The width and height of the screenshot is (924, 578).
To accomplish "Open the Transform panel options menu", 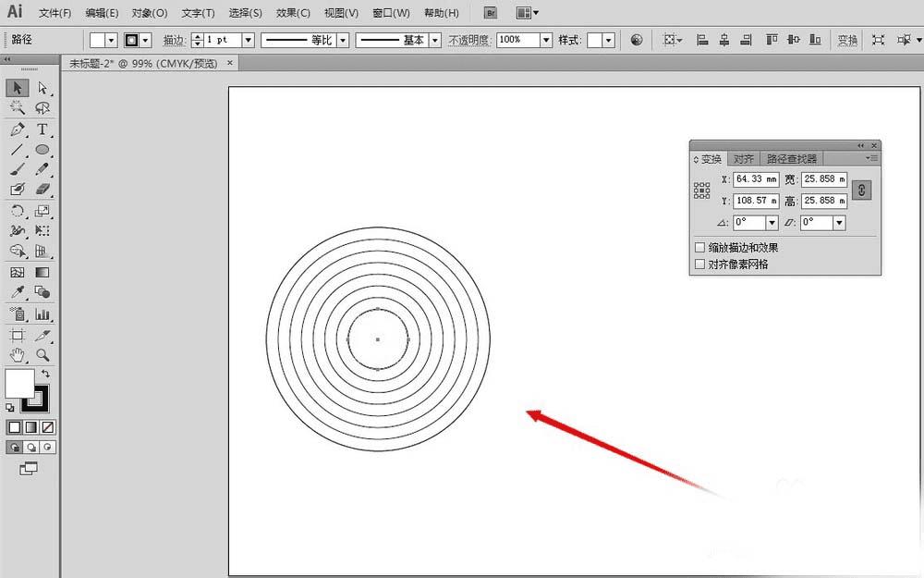I will (871, 158).
